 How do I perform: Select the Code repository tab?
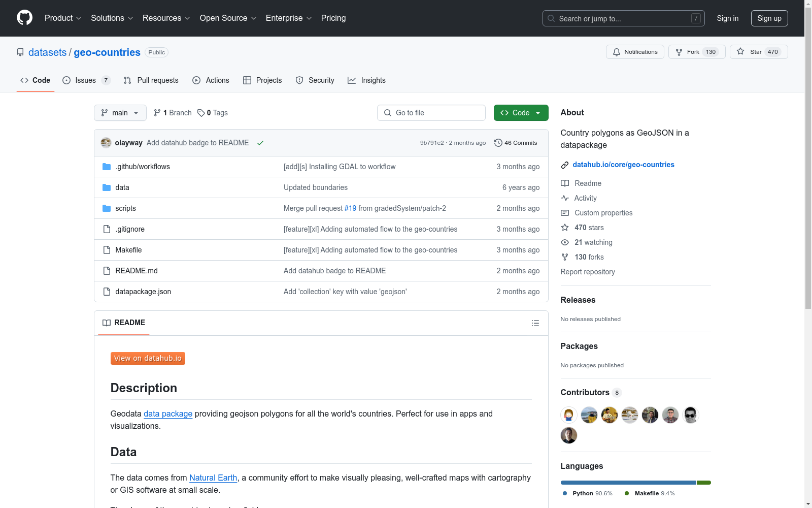coord(36,80)
